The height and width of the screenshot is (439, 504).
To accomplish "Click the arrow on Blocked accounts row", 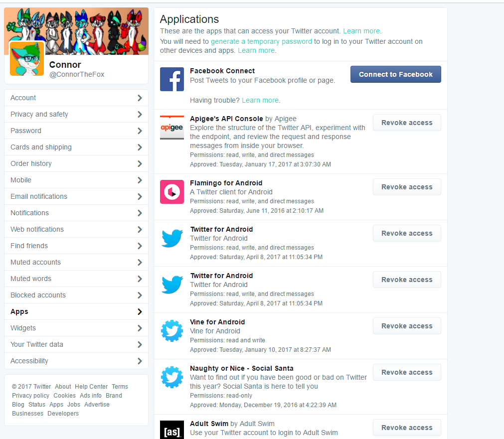I will tap(140, 295).
